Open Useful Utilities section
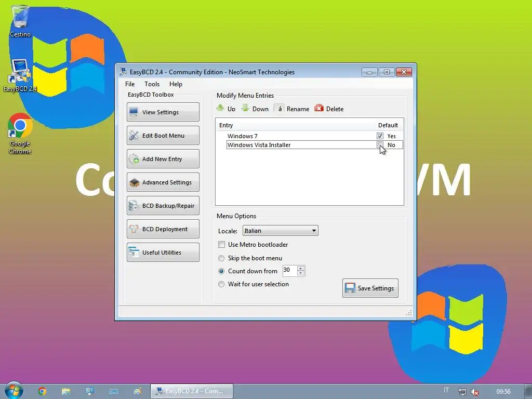532x399 pixels. click(163, 252)
